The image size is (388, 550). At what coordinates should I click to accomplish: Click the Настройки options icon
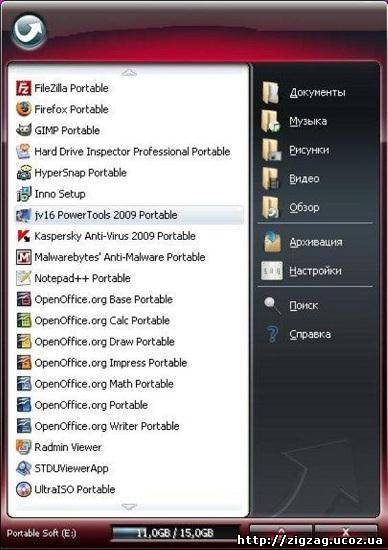[x=272, y=271]
